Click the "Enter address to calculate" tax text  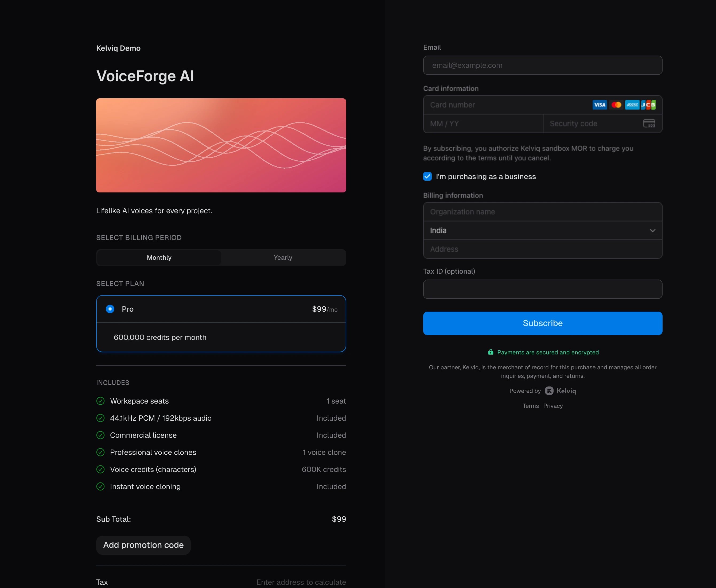(x=301, y=582)
